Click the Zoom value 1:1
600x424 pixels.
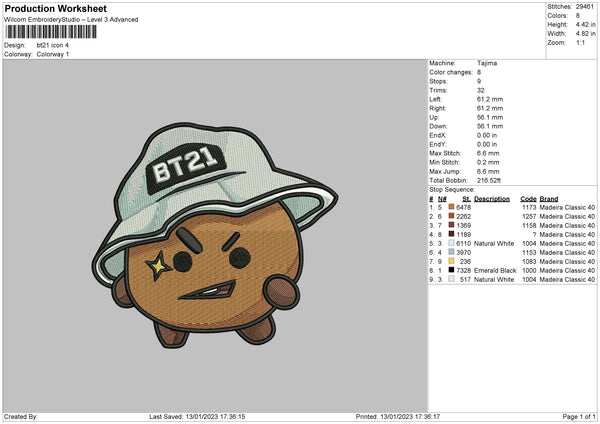pyautogui.click(x=580, y=42)
